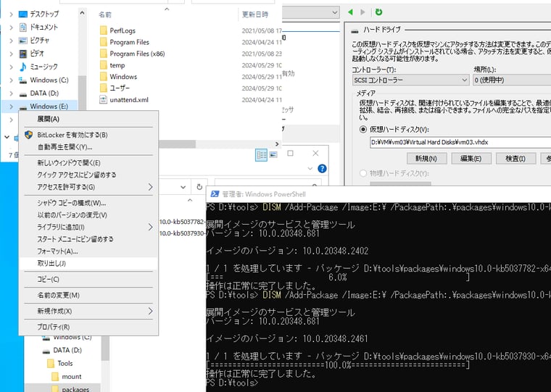The height and width of the screenshot is (392, 551).
Task: Select the Program Files folder icon
Action: pos(103,42)
